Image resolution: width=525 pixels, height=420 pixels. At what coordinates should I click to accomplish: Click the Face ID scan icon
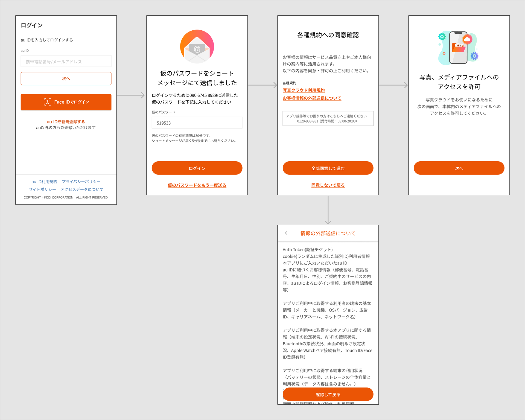point(48,102)
